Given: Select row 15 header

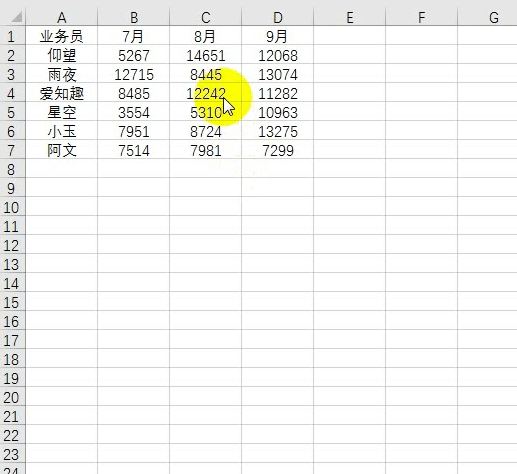Looking at the screenshot, I should point(13,302).
